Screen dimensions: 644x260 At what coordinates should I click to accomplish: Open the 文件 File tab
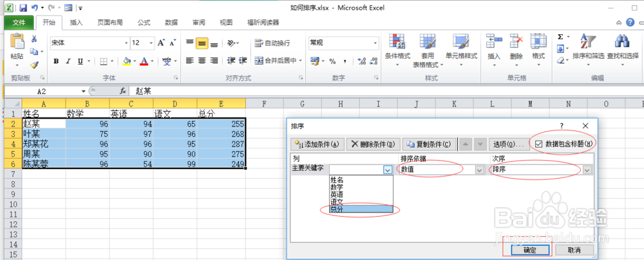click(19, 23)
